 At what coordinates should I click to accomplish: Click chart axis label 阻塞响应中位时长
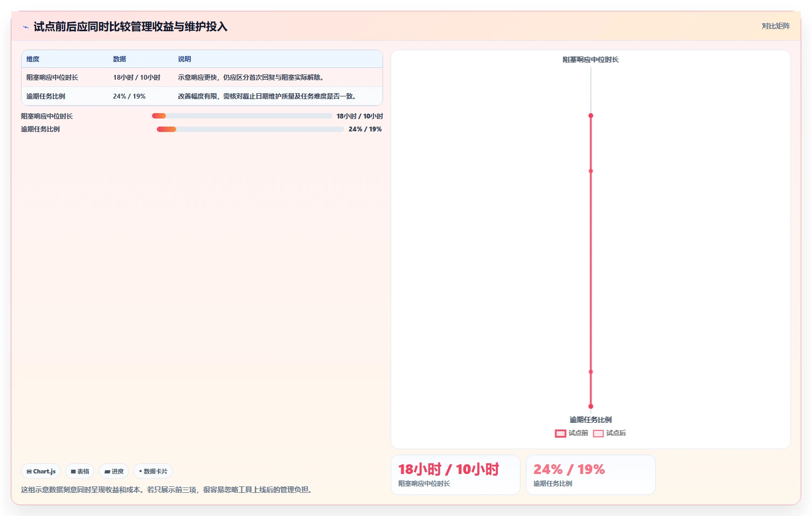[591, 60]
